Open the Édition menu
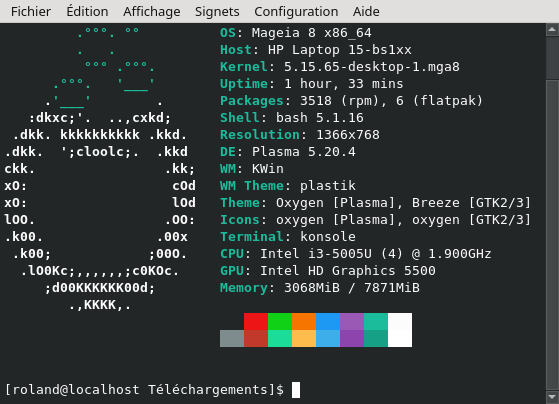The width and height of the screenshot is (559, 404). 87,11
